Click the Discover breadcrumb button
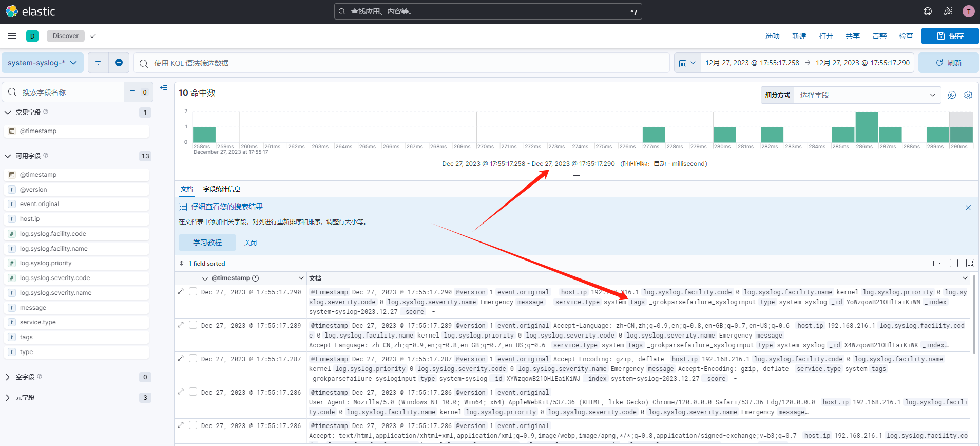 tap(66, 36)
